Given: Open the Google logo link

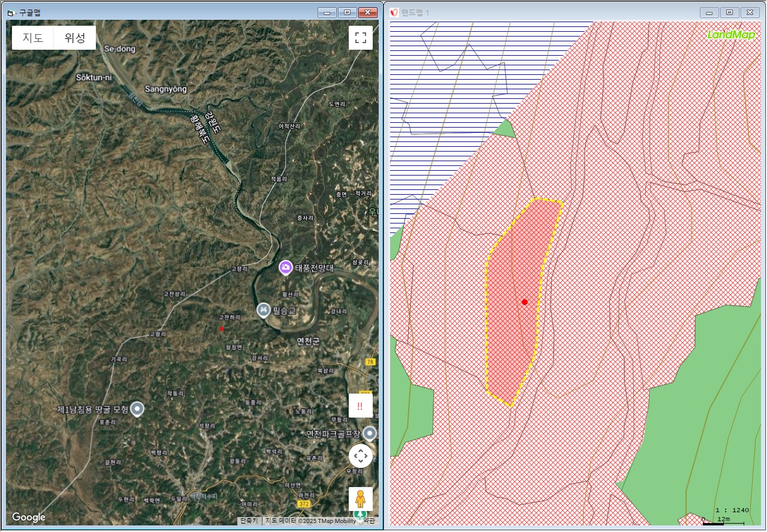Looking at the screenshot, I should click(x=28, y=518).
